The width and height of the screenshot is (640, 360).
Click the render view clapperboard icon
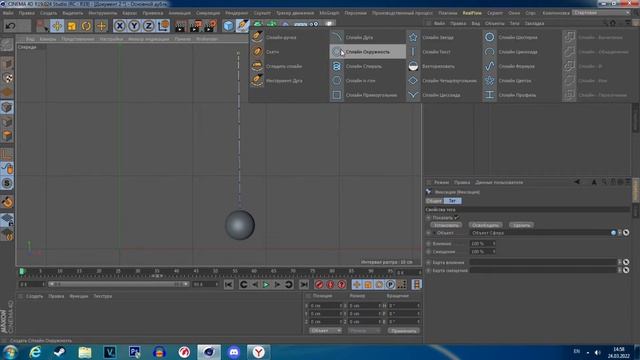(x=180, y=26)
